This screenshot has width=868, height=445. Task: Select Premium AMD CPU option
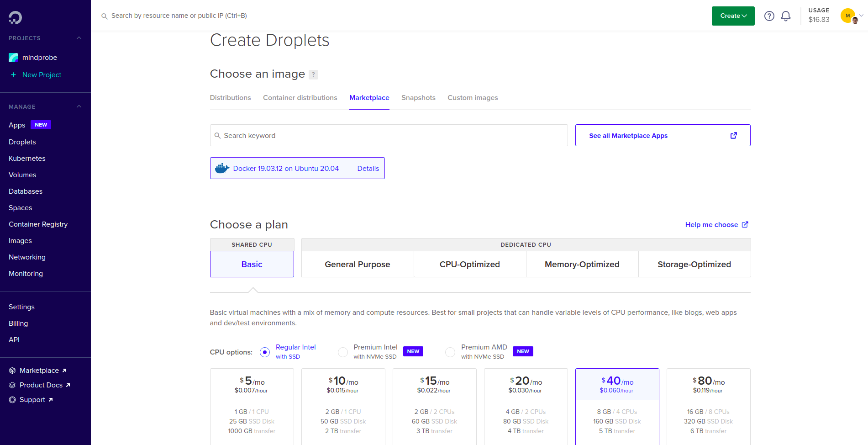point(450,352)
